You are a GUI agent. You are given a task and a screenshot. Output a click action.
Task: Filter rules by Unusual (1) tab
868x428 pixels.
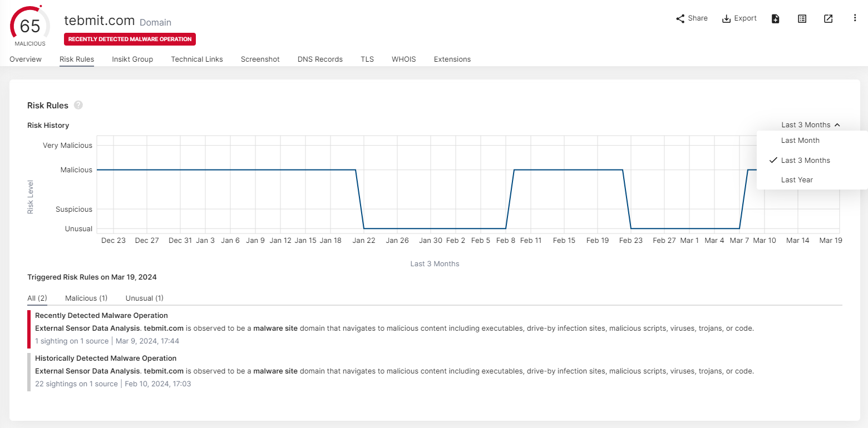[144, 298]
